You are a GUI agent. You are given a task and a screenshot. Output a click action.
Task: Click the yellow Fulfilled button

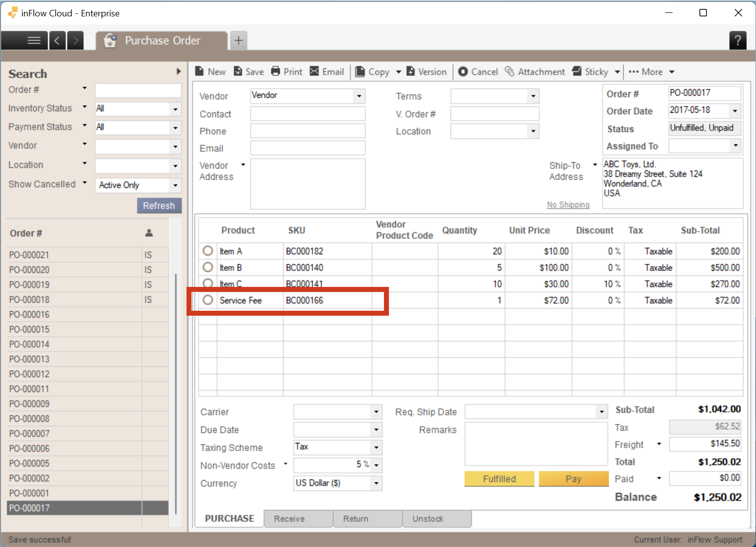(x=499, y=479)
